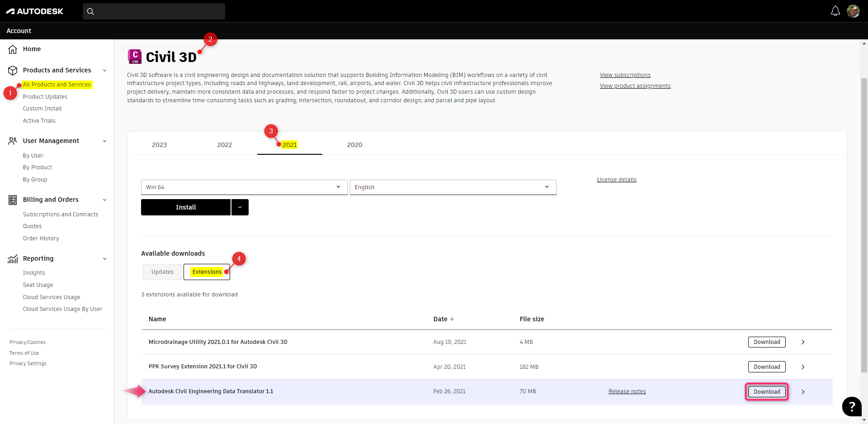Download the PPK Survey Extension 2021.1

[x=767, y=367]
